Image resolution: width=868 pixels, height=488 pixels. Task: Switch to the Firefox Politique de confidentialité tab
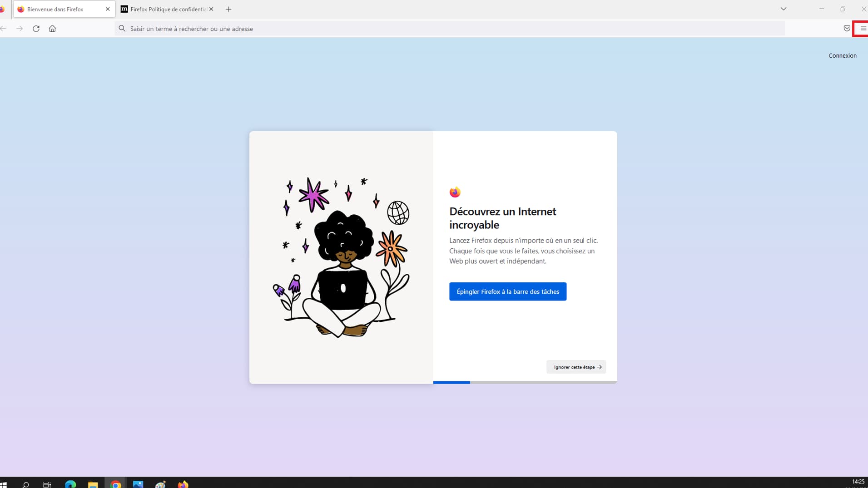[167, 9]
